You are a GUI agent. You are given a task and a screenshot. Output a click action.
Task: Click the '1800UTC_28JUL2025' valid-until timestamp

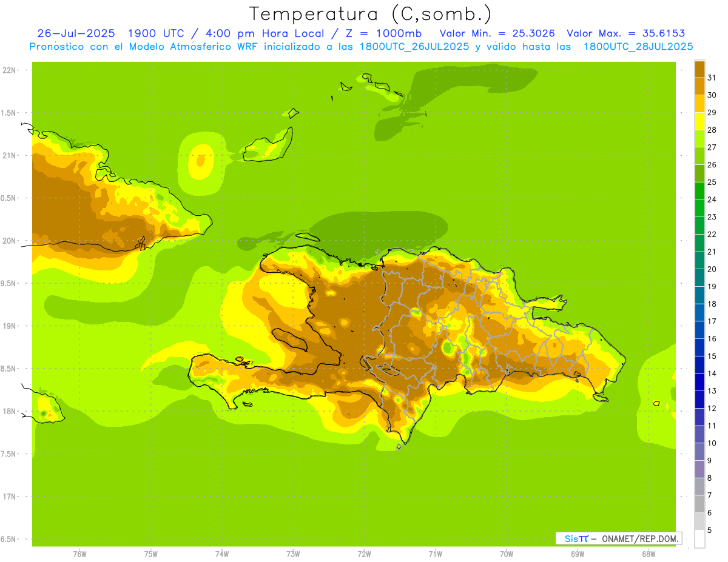[638, 47]
